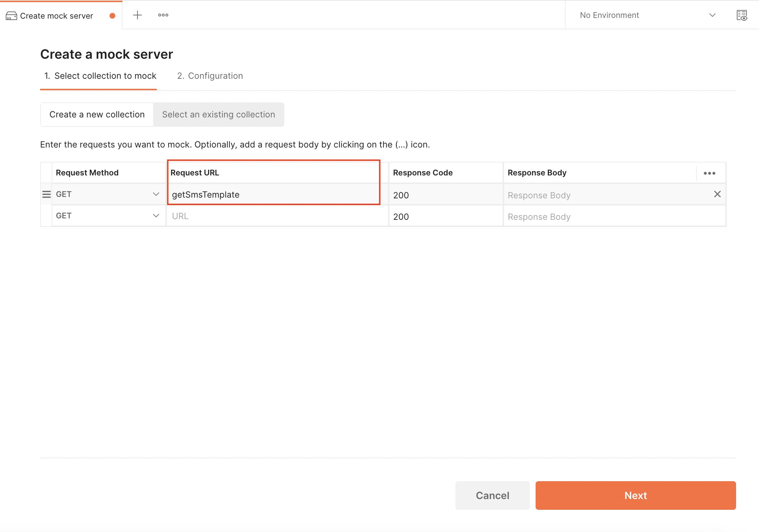
Task: Grab the drag handle beside the first GET row
Action: coord(46,194)
